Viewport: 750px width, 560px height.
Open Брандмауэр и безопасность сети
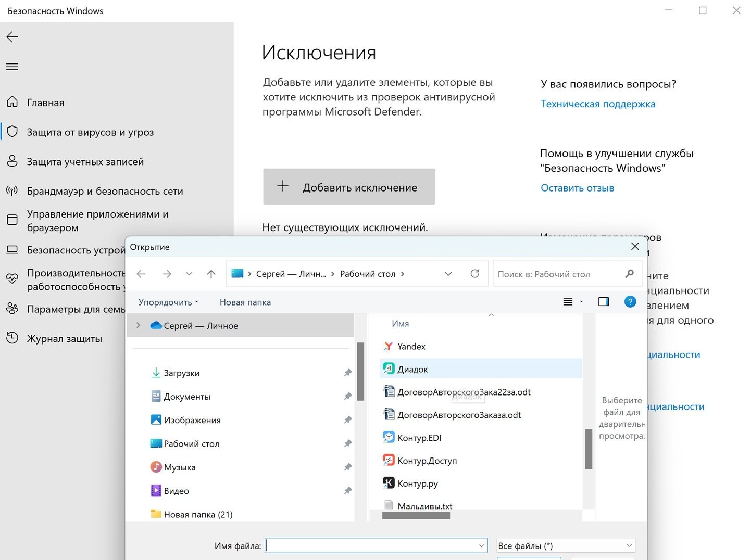[x=105, y=191]
